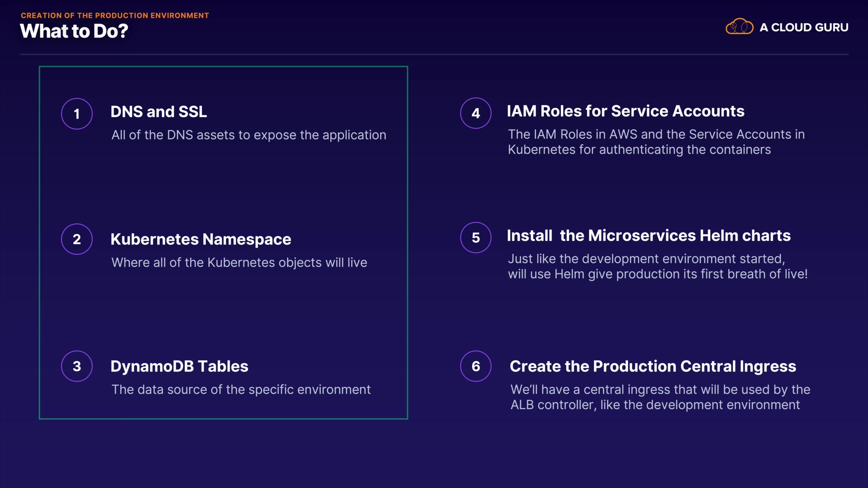This screenshot has width=868, height=488.
Task: Click the number 4 circle icon
Action: (476, 113)
